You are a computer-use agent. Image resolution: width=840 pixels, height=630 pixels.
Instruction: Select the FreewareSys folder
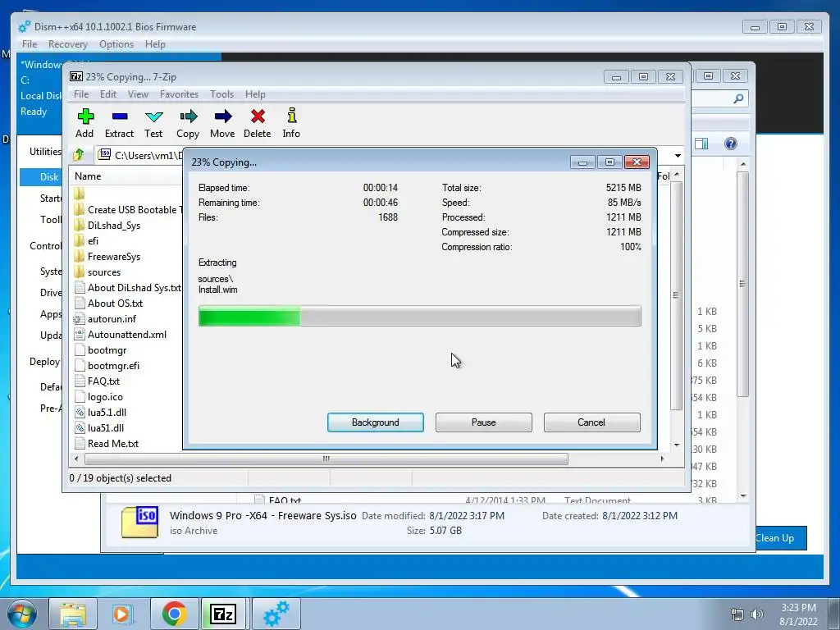coord(113,257)
